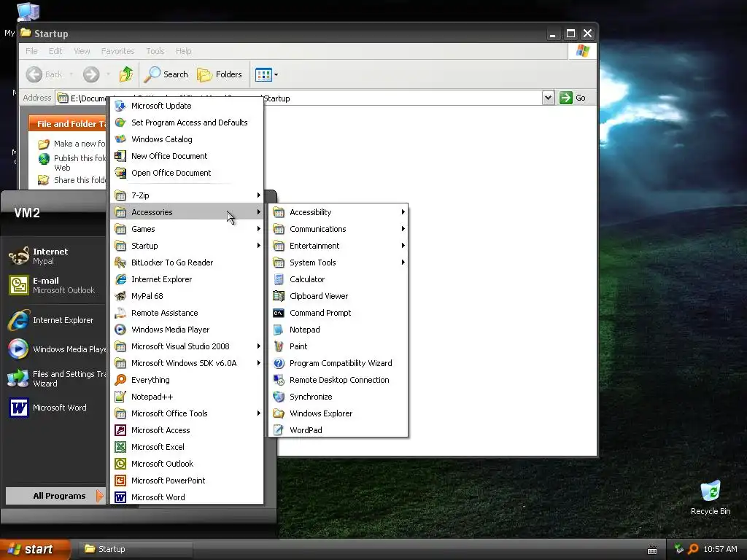Expand the 7-Zip submenu
747x560 pixels.
point(187,195)
